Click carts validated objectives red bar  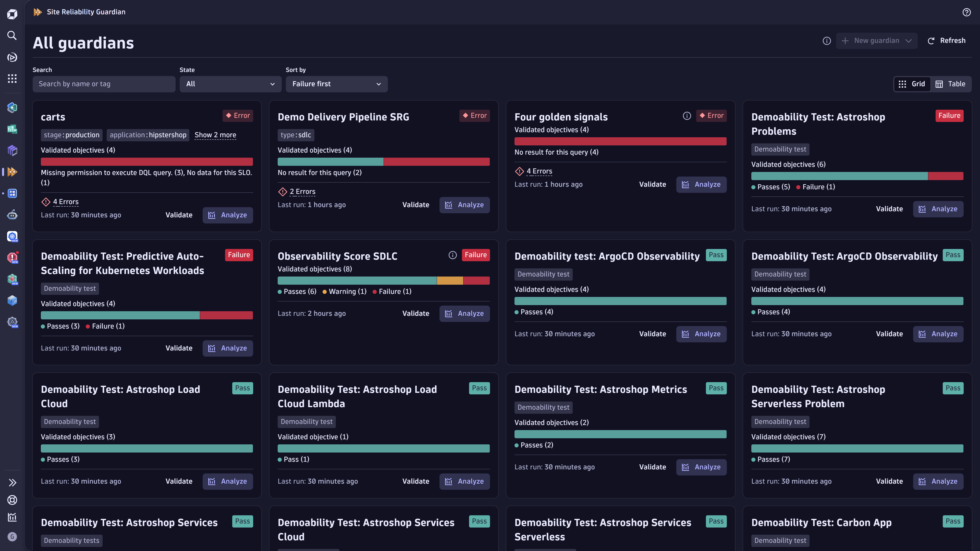(146, 162)
